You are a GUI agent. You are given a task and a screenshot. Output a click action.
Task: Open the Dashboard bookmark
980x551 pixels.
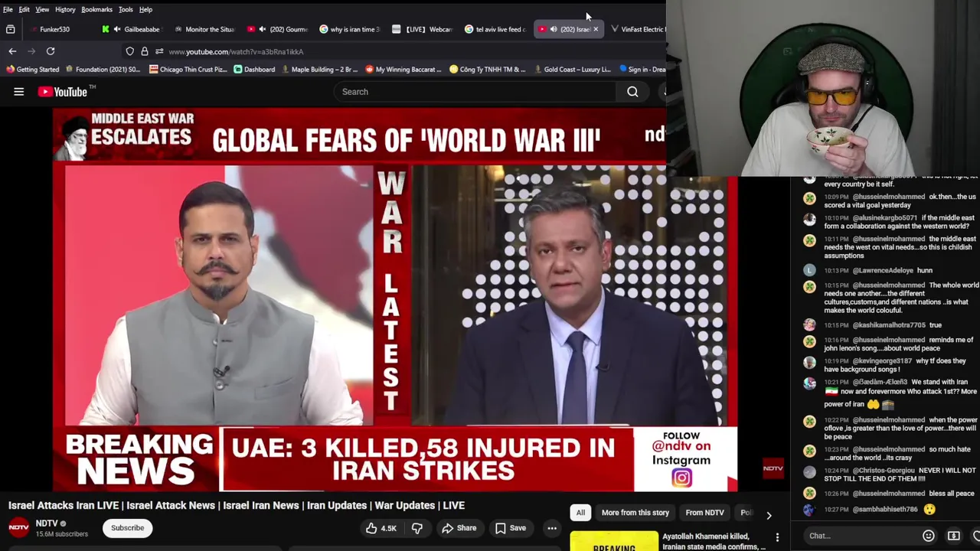254,70
